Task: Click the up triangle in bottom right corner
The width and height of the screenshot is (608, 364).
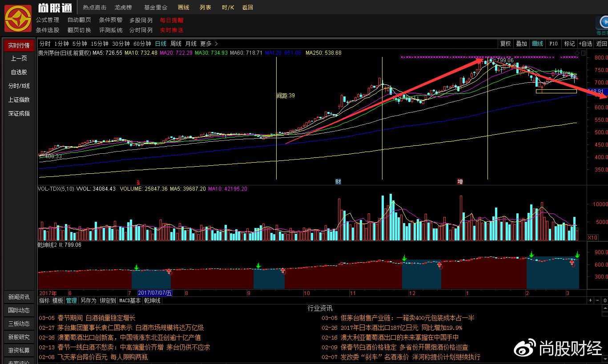Action: pyautogui.click(x=604, y=308)
